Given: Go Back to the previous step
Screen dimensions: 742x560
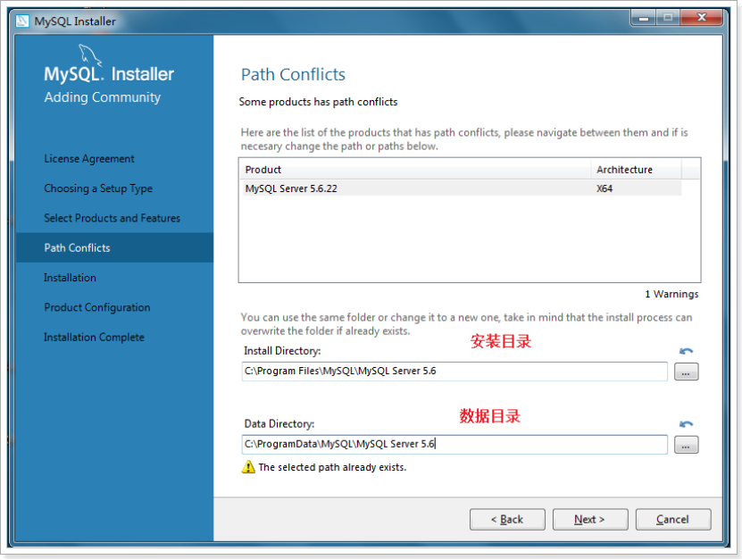Looking at the screenshot, I should pyautogui.click(x=507, y=519).
